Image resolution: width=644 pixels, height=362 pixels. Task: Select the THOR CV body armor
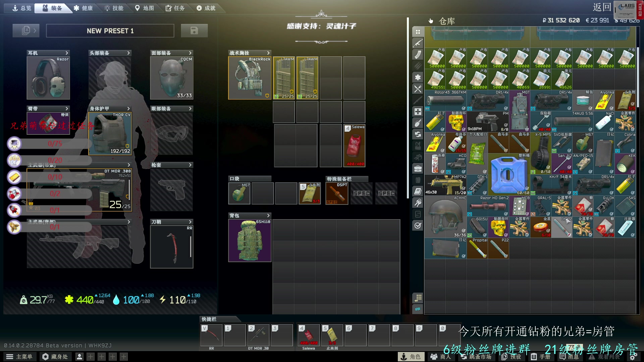[110, 133]
